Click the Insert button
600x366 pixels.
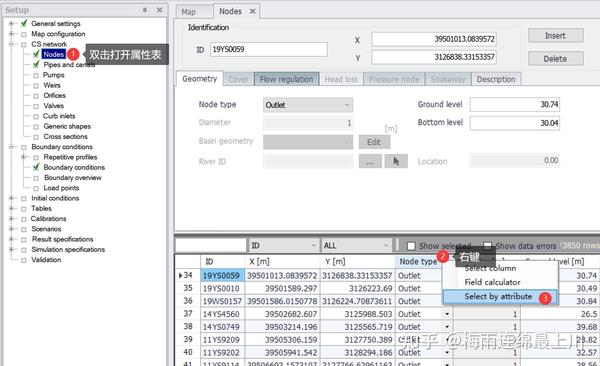[x=556, y=36]
